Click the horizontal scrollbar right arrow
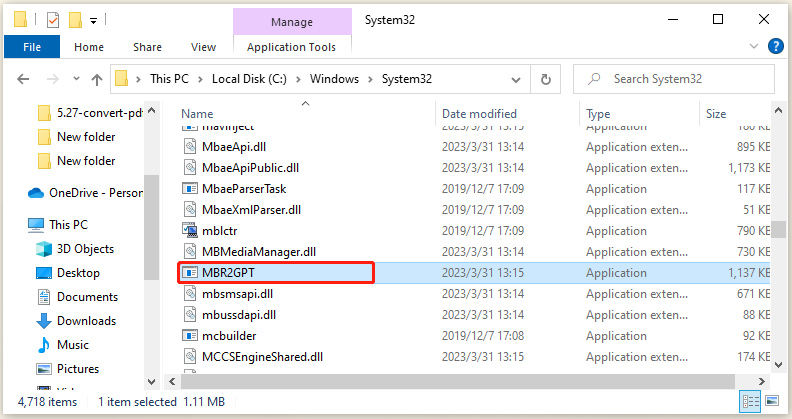 coord(761,382)
